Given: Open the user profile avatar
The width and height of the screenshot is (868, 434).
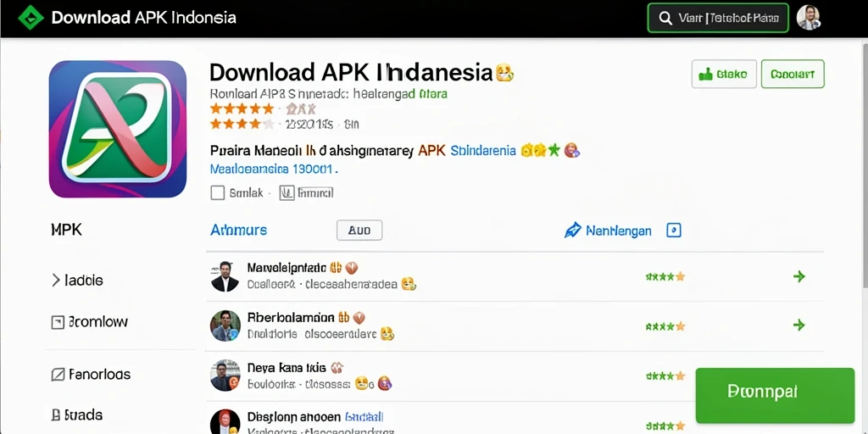Looking at the screenshot, I should click(808, 18).
